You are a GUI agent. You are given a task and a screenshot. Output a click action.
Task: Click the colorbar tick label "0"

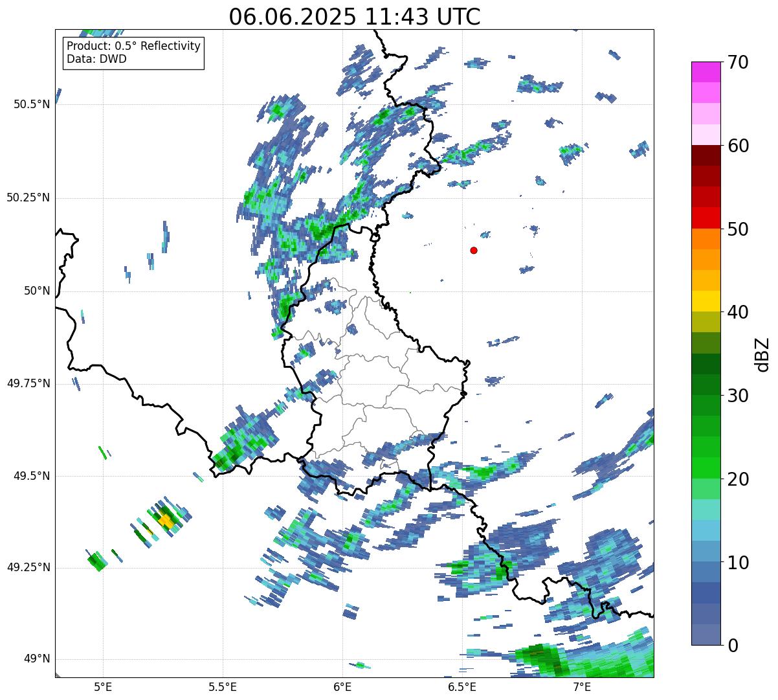click(732, 646)
